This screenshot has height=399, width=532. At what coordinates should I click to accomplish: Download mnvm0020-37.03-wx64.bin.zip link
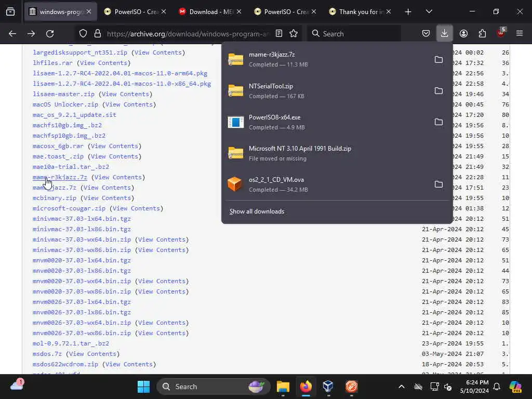[x=82, y=281]
